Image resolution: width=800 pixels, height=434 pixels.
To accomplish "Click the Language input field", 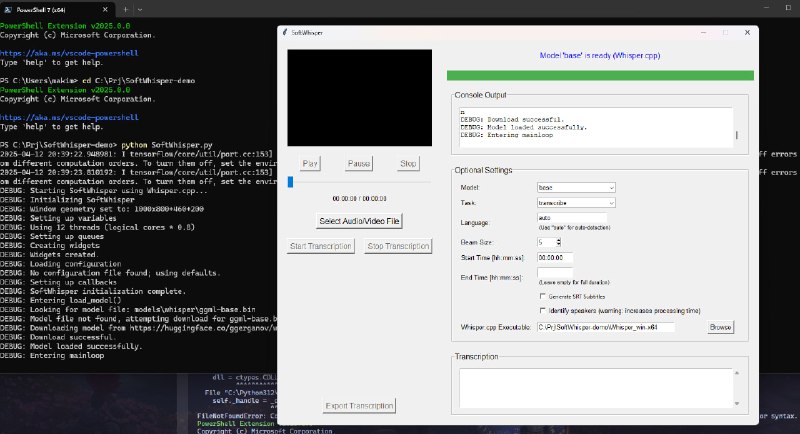I will pos(572,217).
